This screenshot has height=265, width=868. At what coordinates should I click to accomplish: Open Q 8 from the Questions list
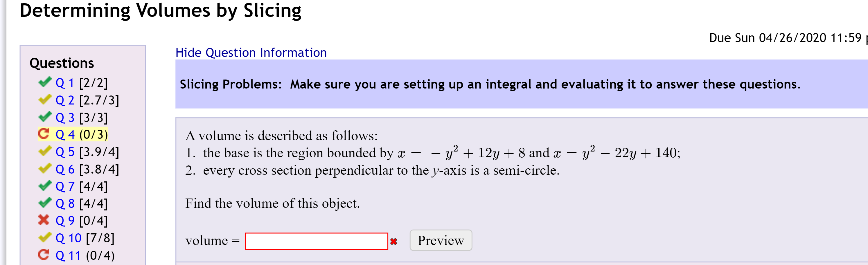pos(66,203)
